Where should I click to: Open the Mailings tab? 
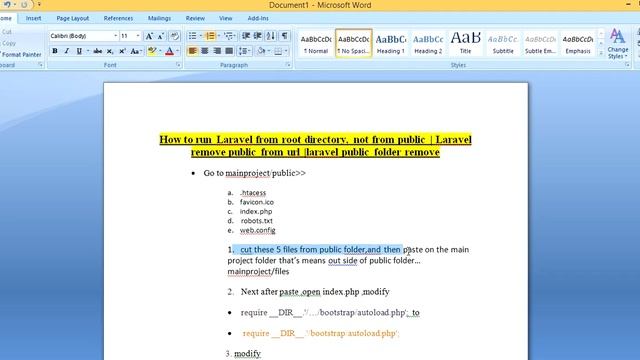(159, 18)
